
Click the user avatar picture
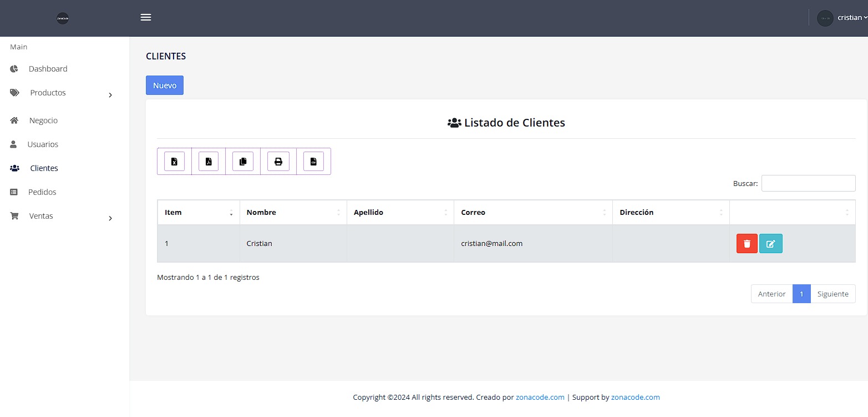[825, 18]
